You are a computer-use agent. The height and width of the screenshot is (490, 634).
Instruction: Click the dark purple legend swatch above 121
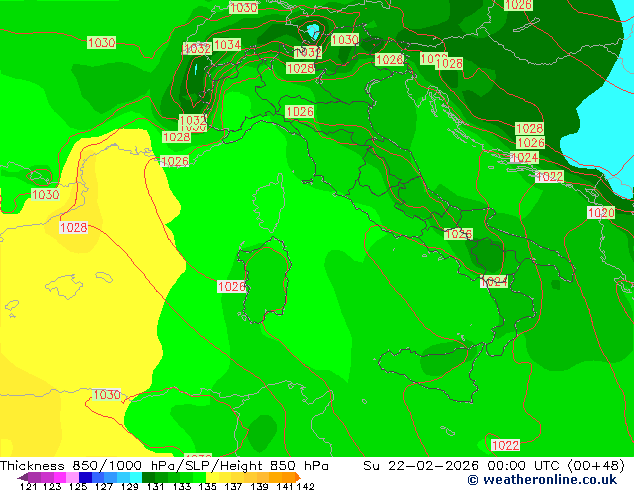(35, 477)
